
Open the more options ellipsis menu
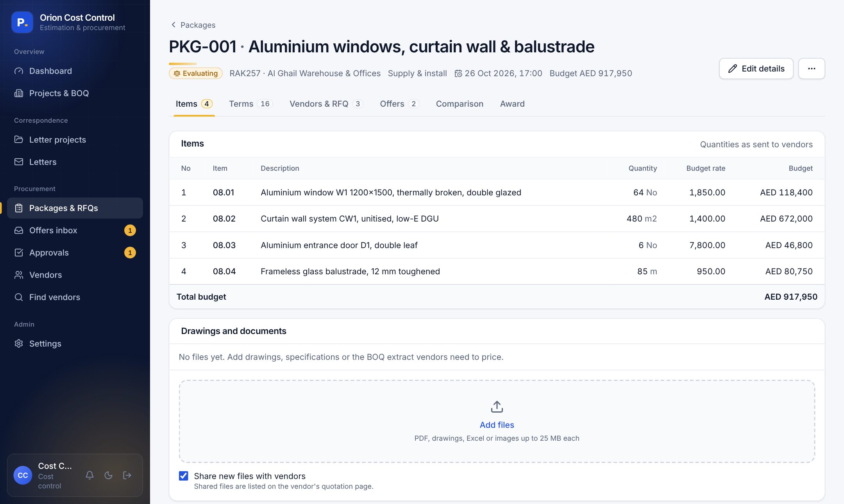click(x=812, y=69)
